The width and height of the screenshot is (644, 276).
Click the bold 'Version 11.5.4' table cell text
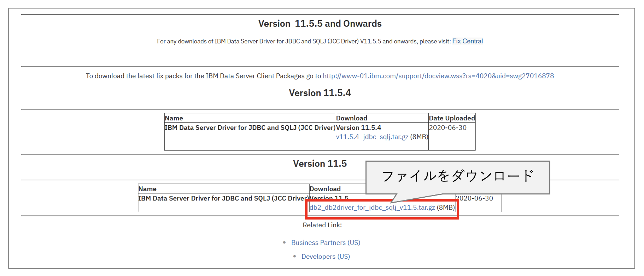[358, 128]
